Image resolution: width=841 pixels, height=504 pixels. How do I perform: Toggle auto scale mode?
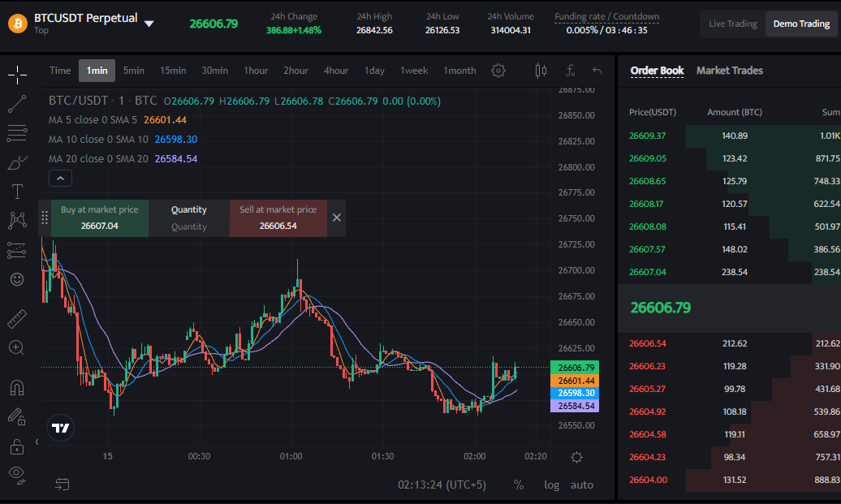point(582,485)
